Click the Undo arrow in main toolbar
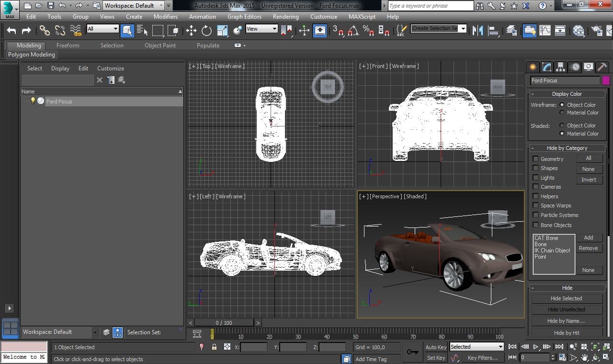613x364 pixels. click(x=11, y=31)
